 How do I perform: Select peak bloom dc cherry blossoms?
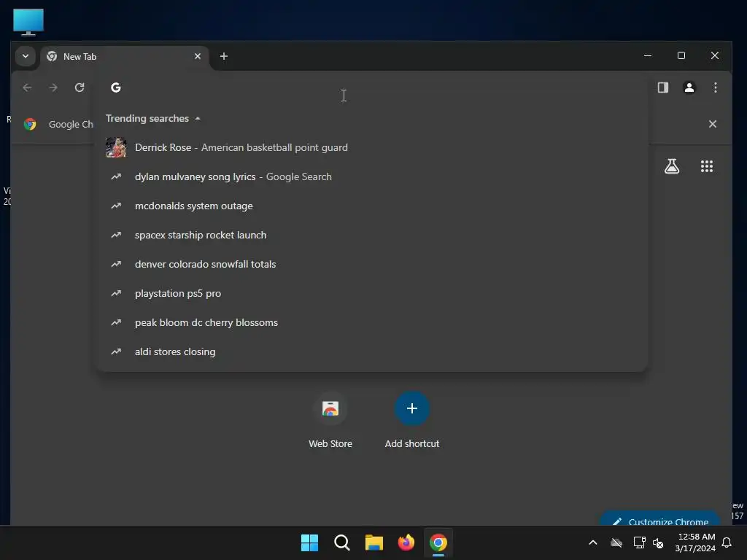point(372,322)
